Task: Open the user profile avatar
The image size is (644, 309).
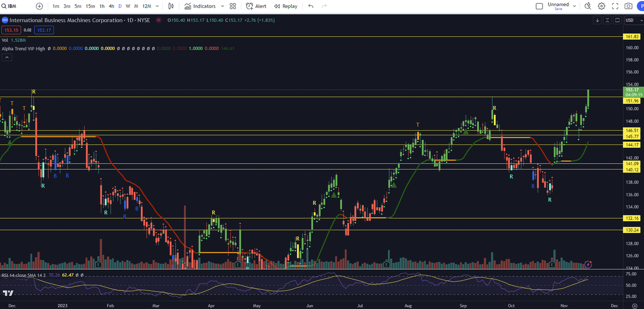Action: (641, 6)
